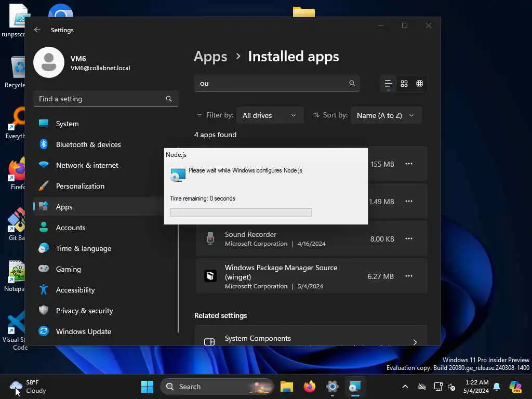Open the Filter by All drives dropdown

[270, 115]
